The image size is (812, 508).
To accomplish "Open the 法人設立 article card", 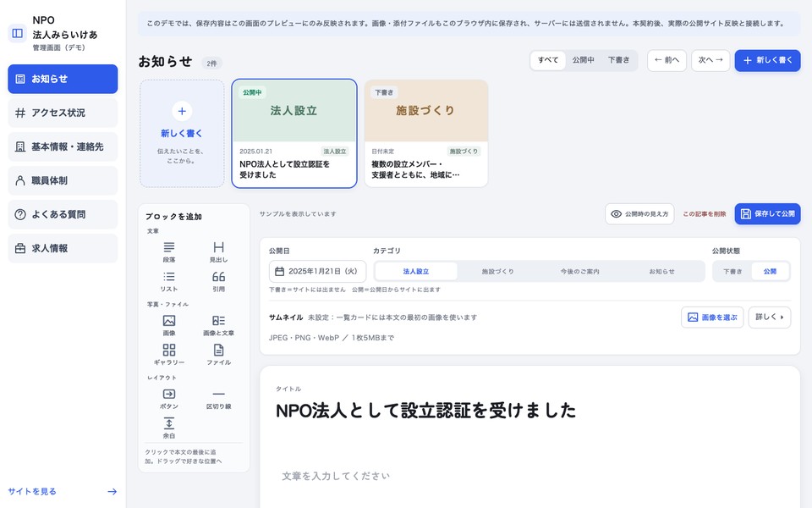I will tap(294, 133).
